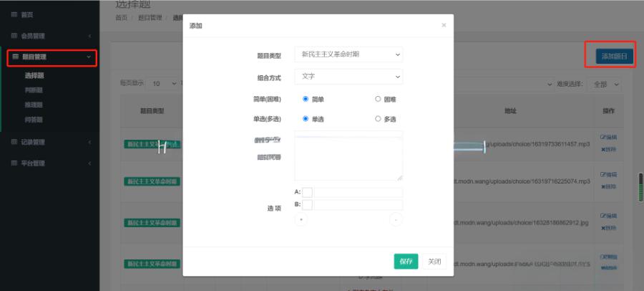Click the first row's green 新民主主义 tag
Viewport: 644px width, 291px height.
pos(152,144)
